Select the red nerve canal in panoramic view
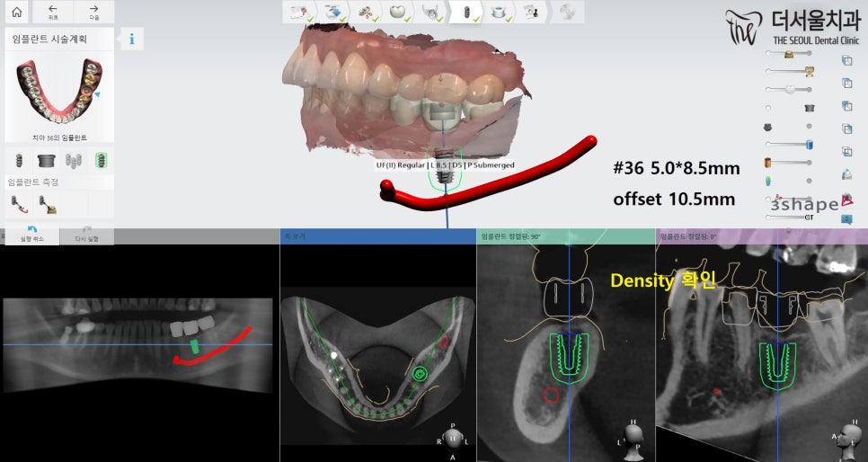The width and height of the screenshot is (868, 462). pyautogui.click(x=212, y=348)
